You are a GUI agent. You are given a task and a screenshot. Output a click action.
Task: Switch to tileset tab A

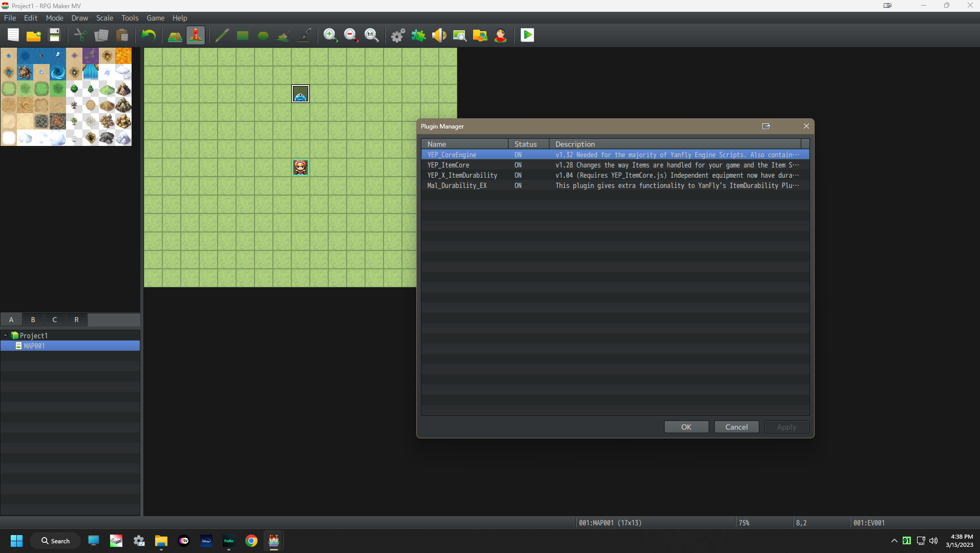[x=11, y=320]
